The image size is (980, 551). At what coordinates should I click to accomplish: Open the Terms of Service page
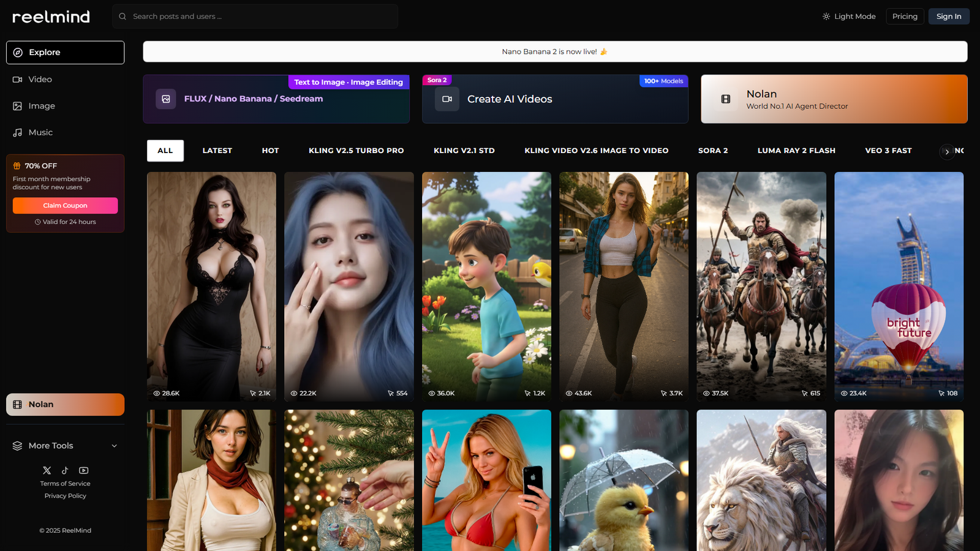65,483
